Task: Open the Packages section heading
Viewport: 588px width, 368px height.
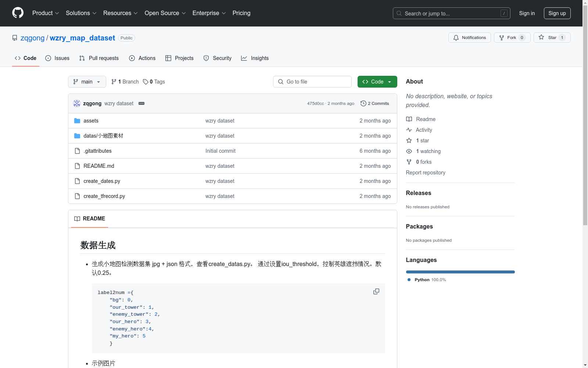Action: (x=419, y=226)
